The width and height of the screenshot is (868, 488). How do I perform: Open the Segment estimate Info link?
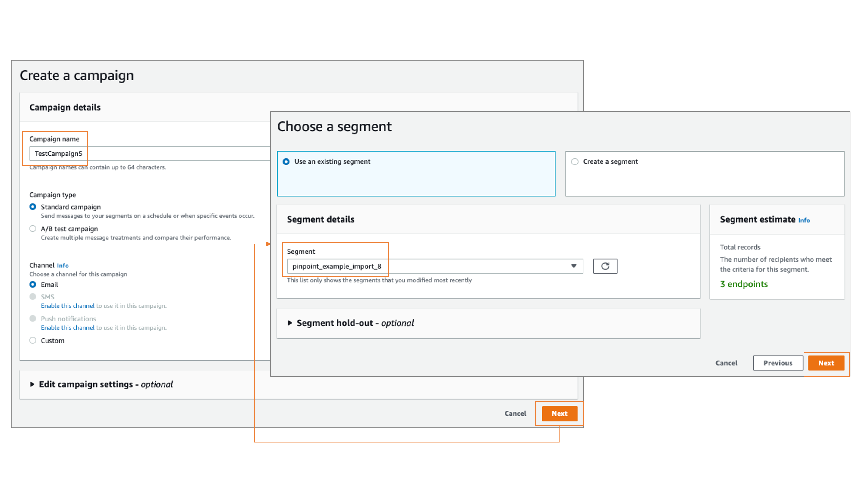804,220
